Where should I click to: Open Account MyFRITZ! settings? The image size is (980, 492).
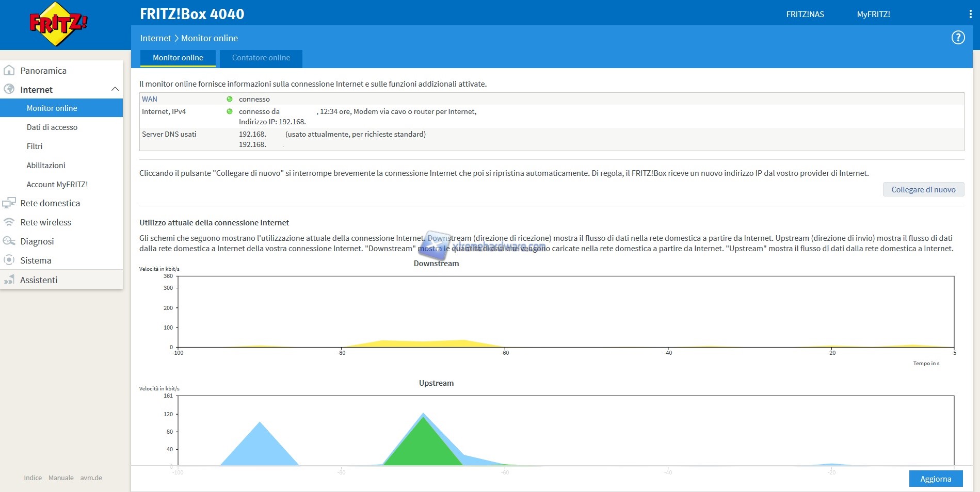click(x=57, y=185)
